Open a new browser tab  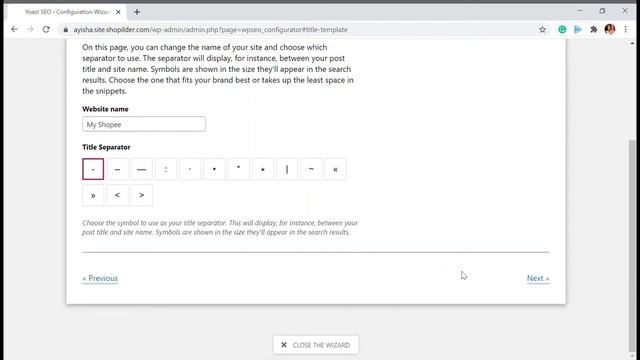(137, 12)
